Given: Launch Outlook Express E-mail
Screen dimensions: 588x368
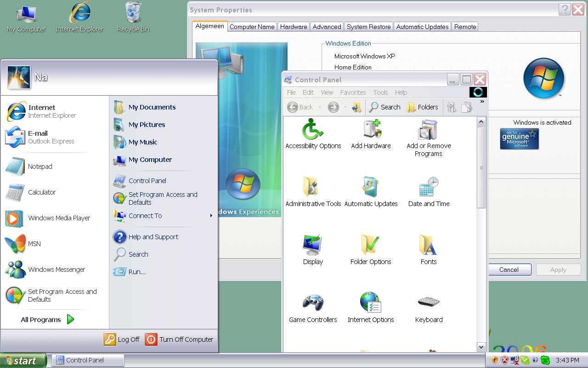Looking at the screenshot, I should pos(55,137).
